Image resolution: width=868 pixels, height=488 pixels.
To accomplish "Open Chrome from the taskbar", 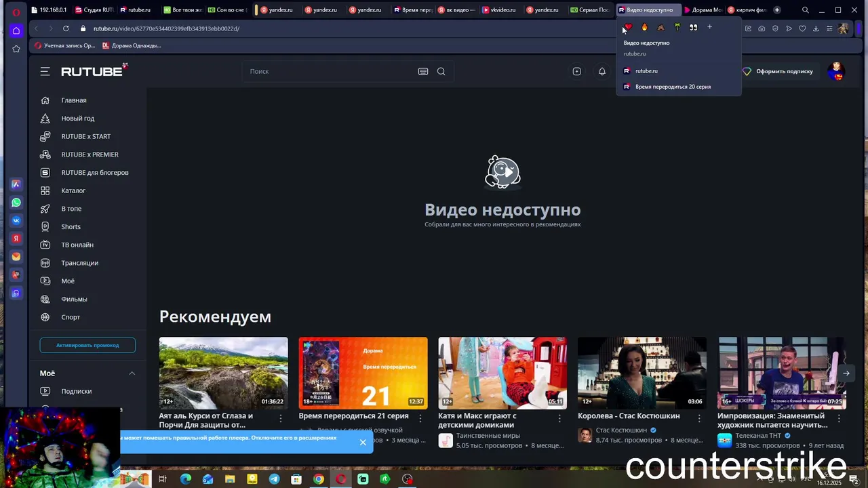I will pos(319,479).
